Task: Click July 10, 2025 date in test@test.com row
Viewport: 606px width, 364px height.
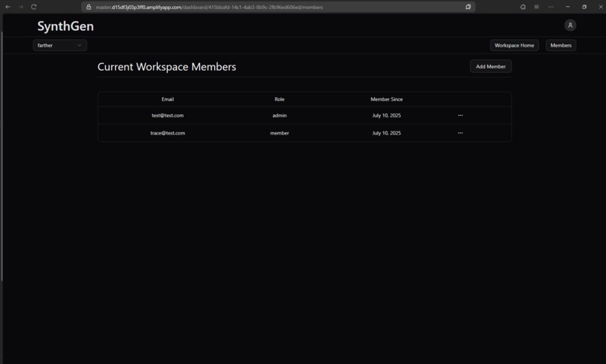Action: pos(386,115)
